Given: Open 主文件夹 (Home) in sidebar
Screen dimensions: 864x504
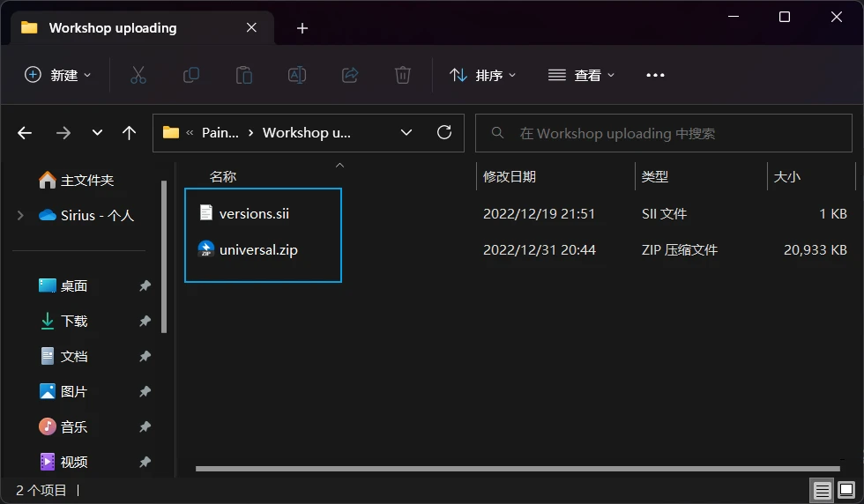Looking at the screenshot, I should (x=76, y=180).
